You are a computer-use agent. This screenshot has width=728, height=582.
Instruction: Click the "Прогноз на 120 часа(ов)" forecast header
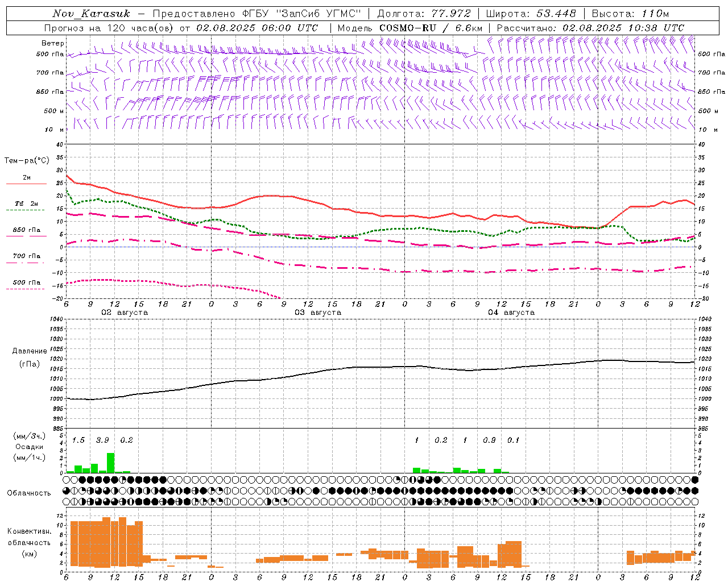[109, 28]
